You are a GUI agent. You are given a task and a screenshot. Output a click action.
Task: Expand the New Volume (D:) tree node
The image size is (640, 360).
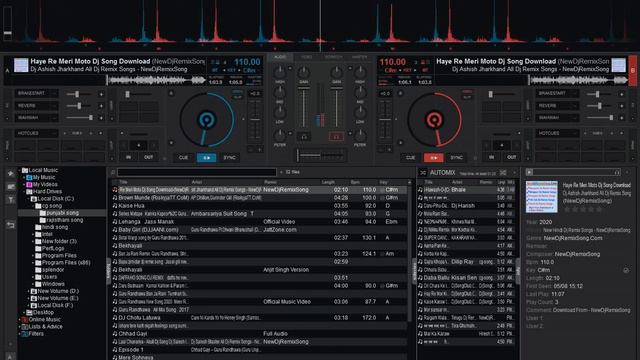coord(29,291)
